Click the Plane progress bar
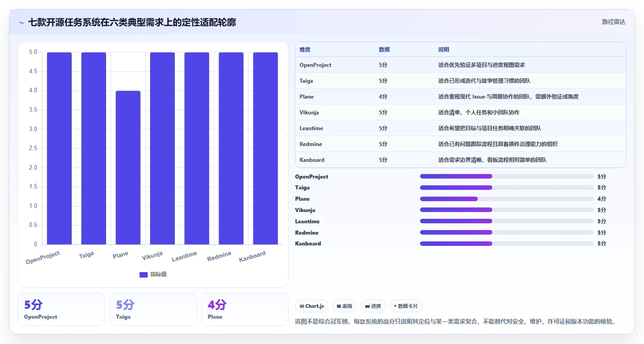644x344 pixels. (x=507, y=199)
